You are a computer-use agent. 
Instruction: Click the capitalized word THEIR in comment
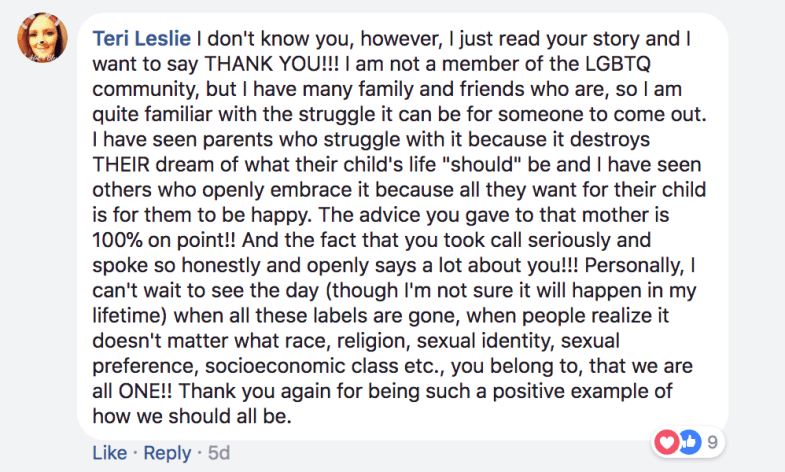click(121, 165)
